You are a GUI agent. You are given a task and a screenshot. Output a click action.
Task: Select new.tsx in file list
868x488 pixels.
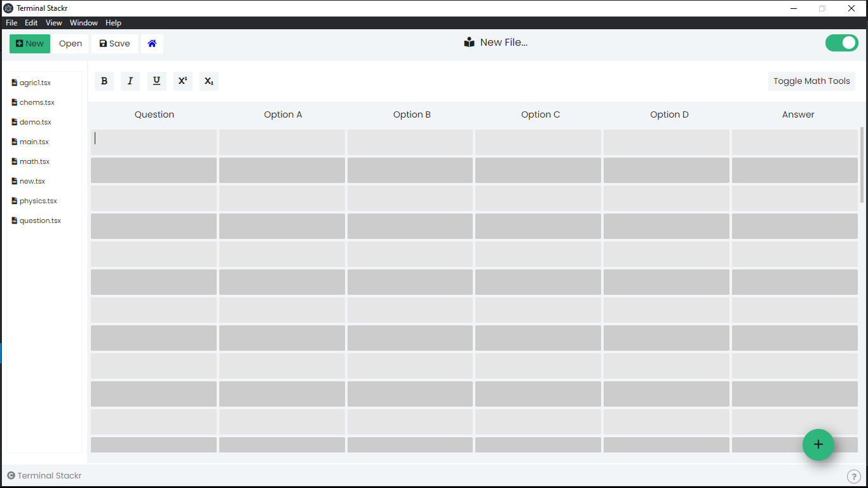[x=32, y=181]
